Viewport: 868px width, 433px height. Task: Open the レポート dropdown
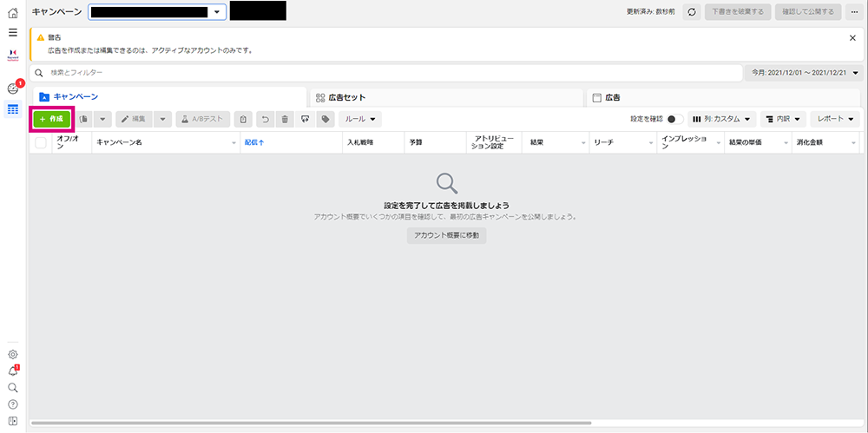click(x=835, y=119)
